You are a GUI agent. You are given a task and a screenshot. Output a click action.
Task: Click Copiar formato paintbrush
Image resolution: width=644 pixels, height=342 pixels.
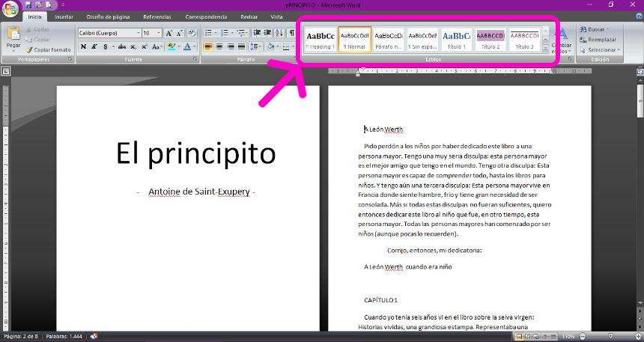[x=48, y=49]
